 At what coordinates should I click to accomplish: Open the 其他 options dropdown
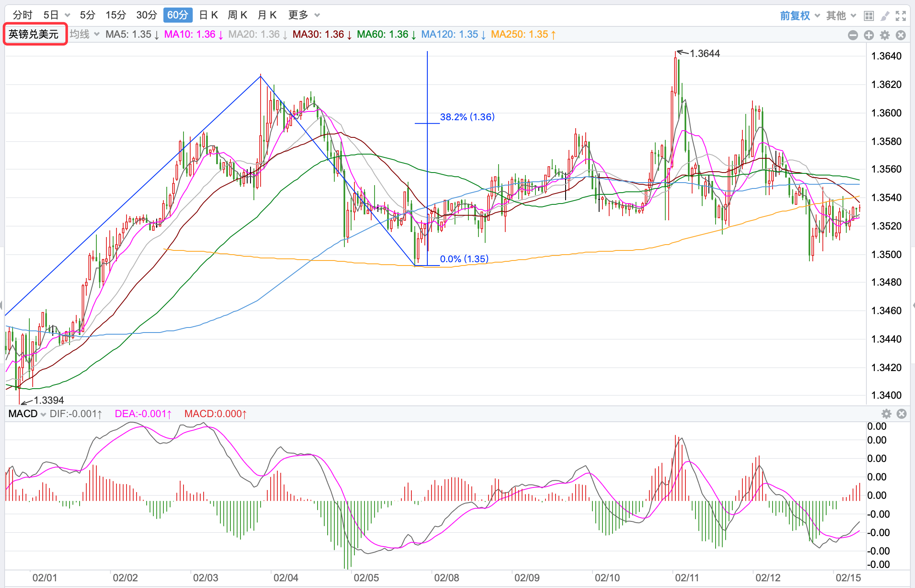point(840,16)
